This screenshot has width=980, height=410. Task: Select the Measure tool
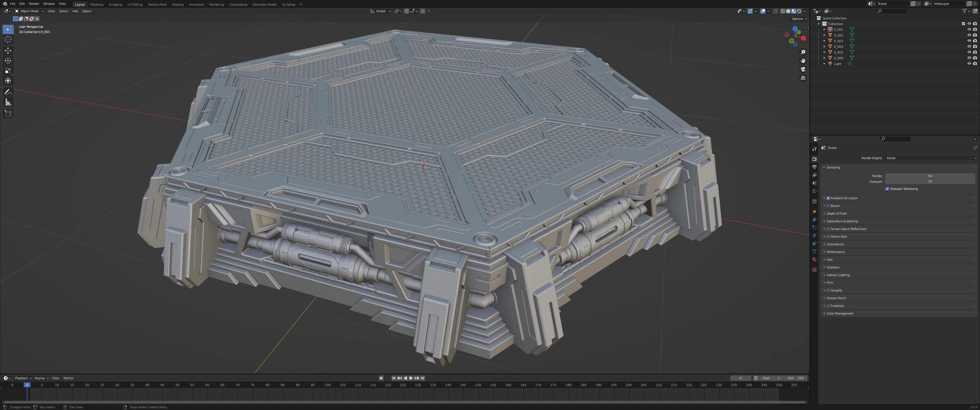pos(8,102)
